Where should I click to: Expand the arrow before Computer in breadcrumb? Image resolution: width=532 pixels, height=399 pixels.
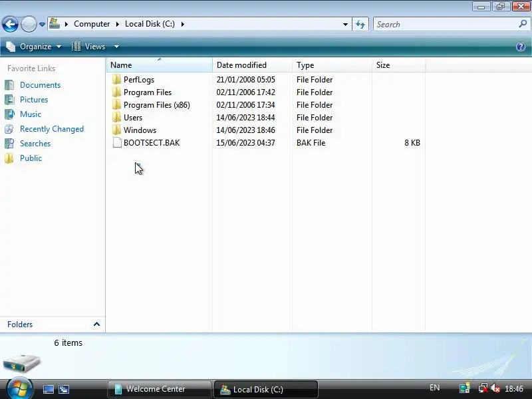coord(66,24)
